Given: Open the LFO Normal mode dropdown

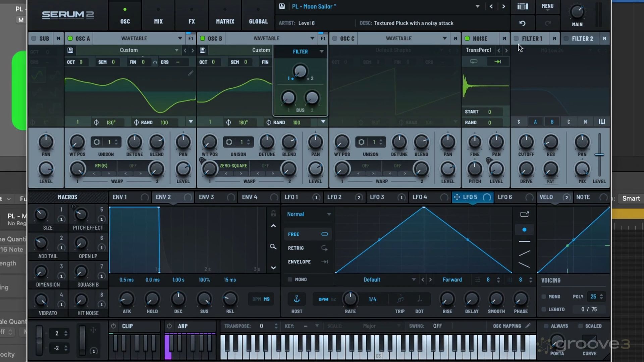Looking at the screenshot, I should pos(309,214).
